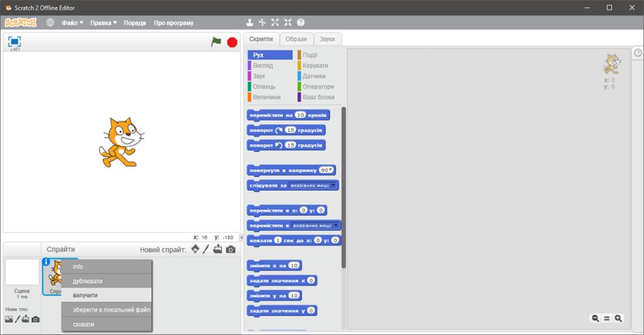
Task: Select the Рух block category
Action: coord(270,55)
